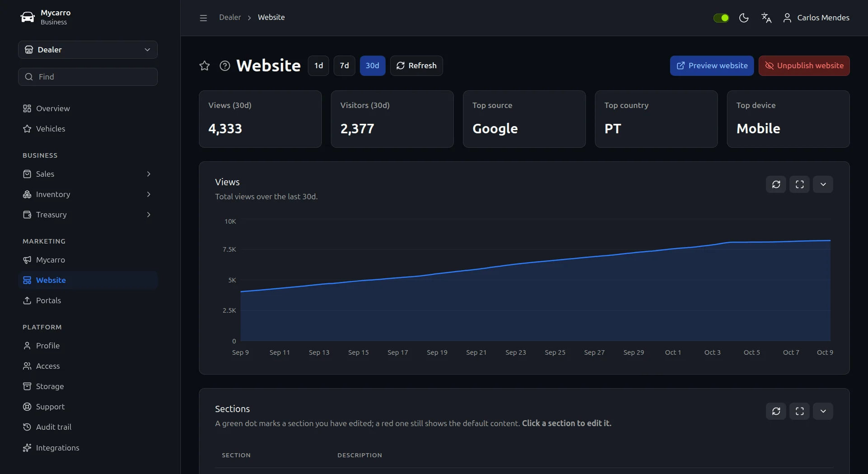Viewport: 868px width, 474px height.
Task: Open Vehicles in the sidebar
Action: click(x=88, y=129)
